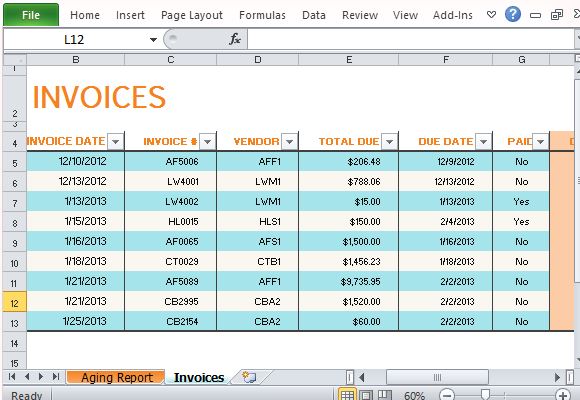Image resolution: width=580 pixels, height=400 pixels.
Task: Click the Insert Function fx icon
Action: click(235, 39)
